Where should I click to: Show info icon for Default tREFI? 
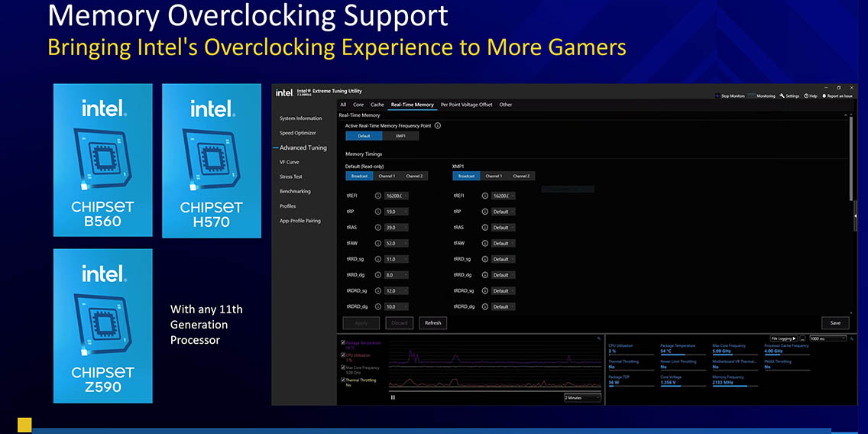coord(378,196)
